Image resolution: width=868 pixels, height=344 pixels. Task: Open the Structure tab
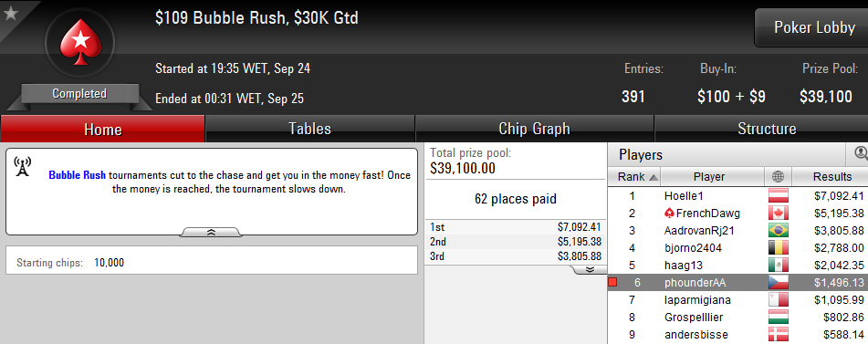pos(767,129)
